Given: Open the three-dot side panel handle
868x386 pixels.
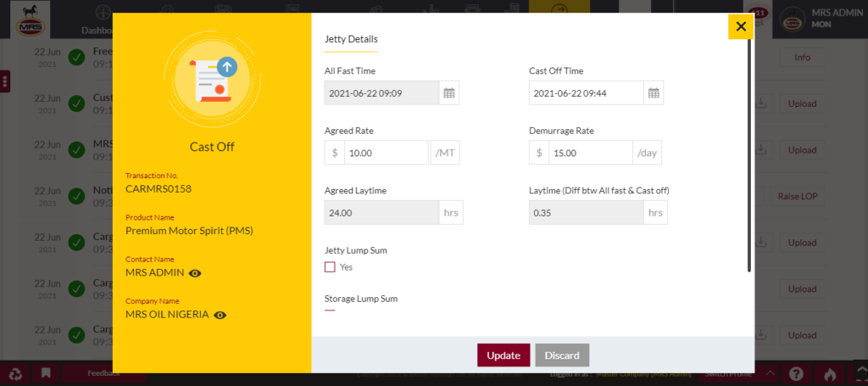Looking at the screenshot, I should coord(5,81).
